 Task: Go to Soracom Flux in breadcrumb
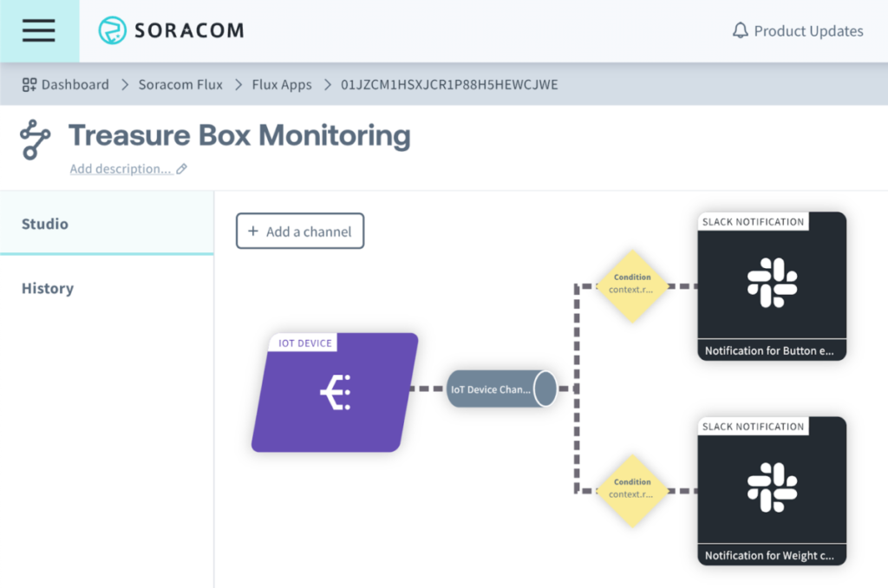pos(180,85)
